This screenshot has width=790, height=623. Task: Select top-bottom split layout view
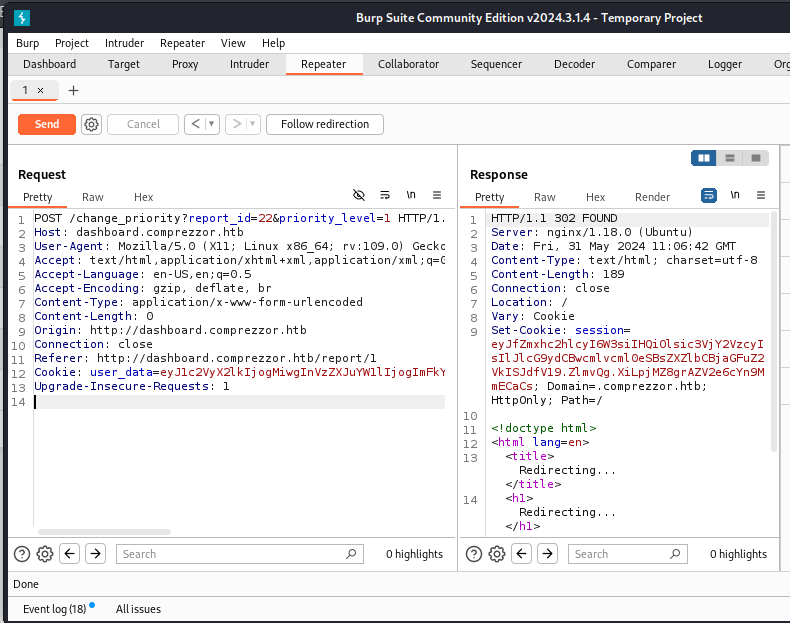(730, 158)
